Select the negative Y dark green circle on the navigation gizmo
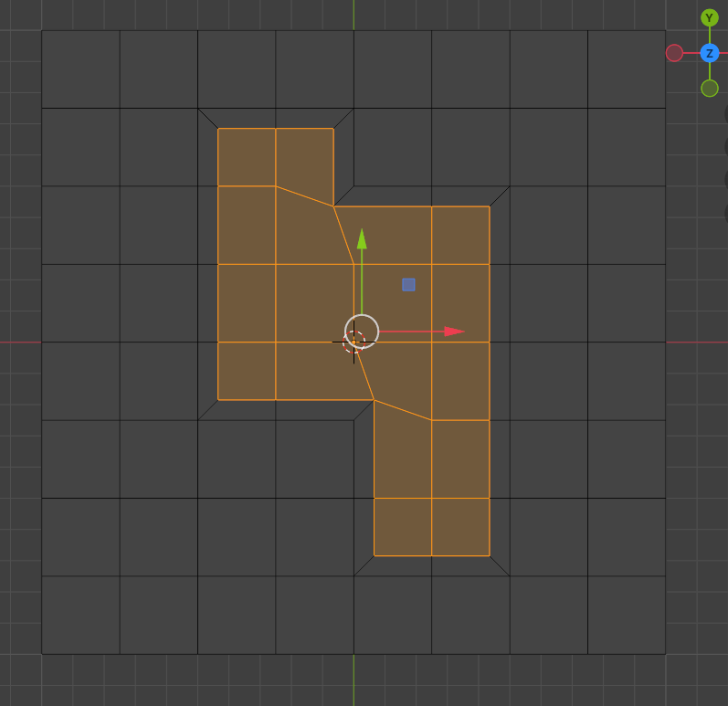The image size is (728, 706). click(710, 89)
